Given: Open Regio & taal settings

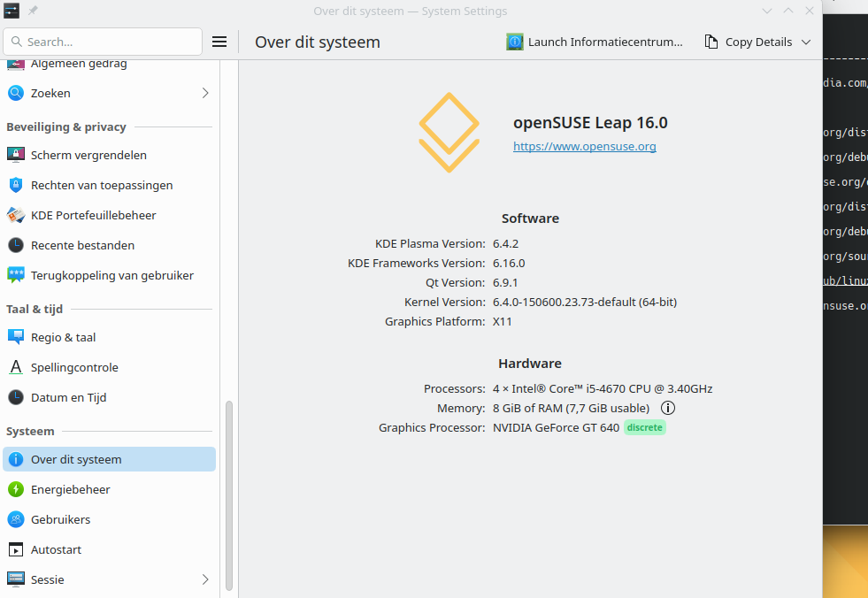Looking at the screenshot, I should (x=63, y=337).
